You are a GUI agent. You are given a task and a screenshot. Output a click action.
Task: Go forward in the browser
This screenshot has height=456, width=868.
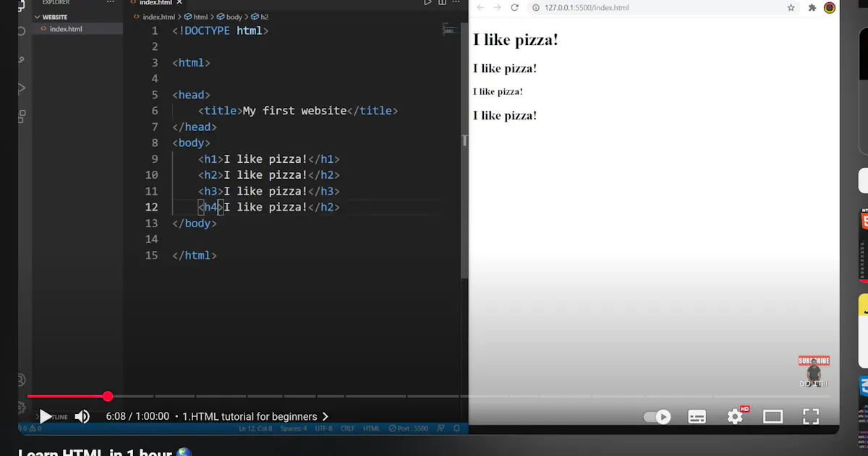coord(497,7)
